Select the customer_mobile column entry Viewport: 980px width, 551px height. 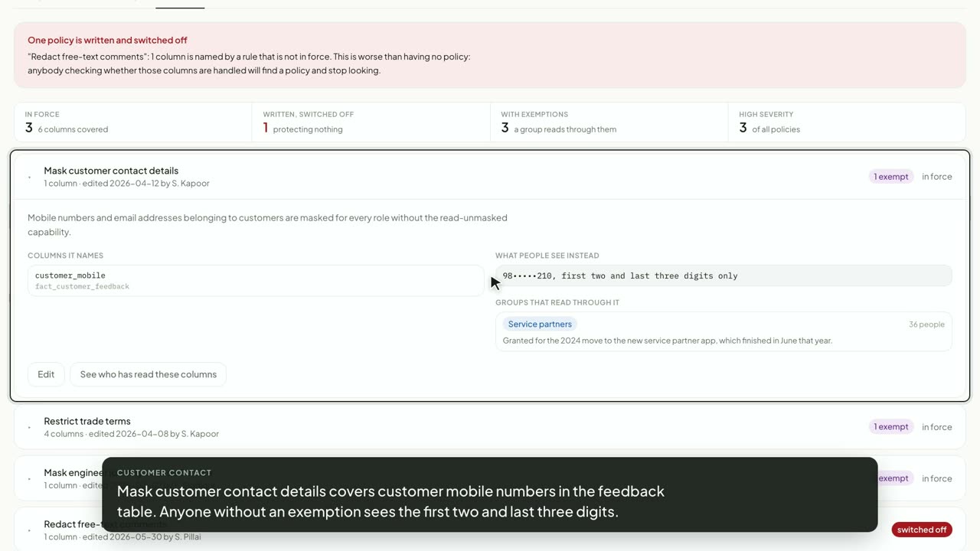(x=256, y=280)
